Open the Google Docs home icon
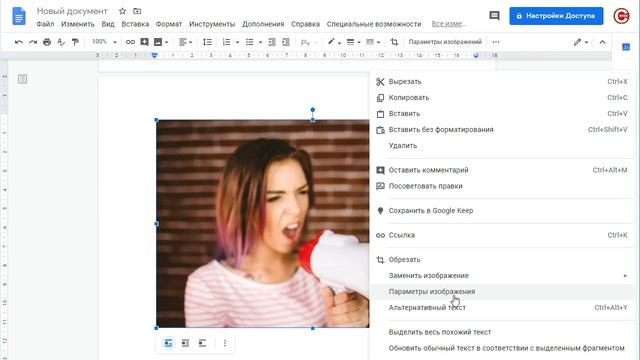Viewport: 640px width, 360px height. [19, 17]
